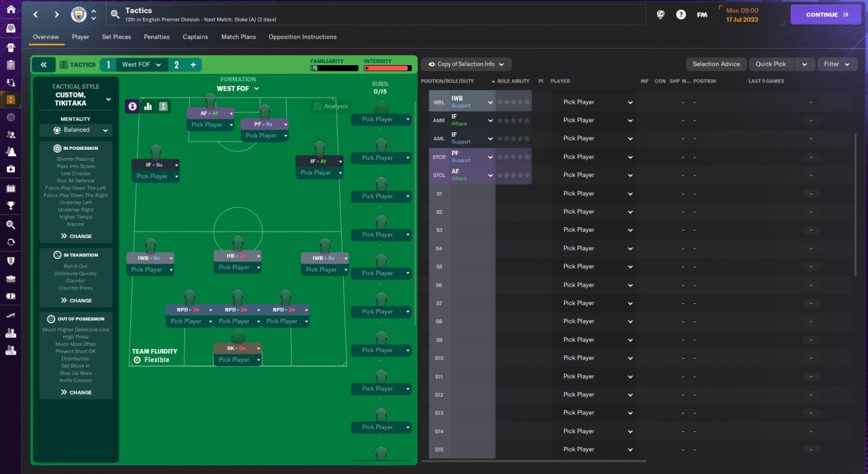Viewport: 868px width, 474px height.
Task: Open the AF - At role dropdown on the pitch
Action: 210,113
